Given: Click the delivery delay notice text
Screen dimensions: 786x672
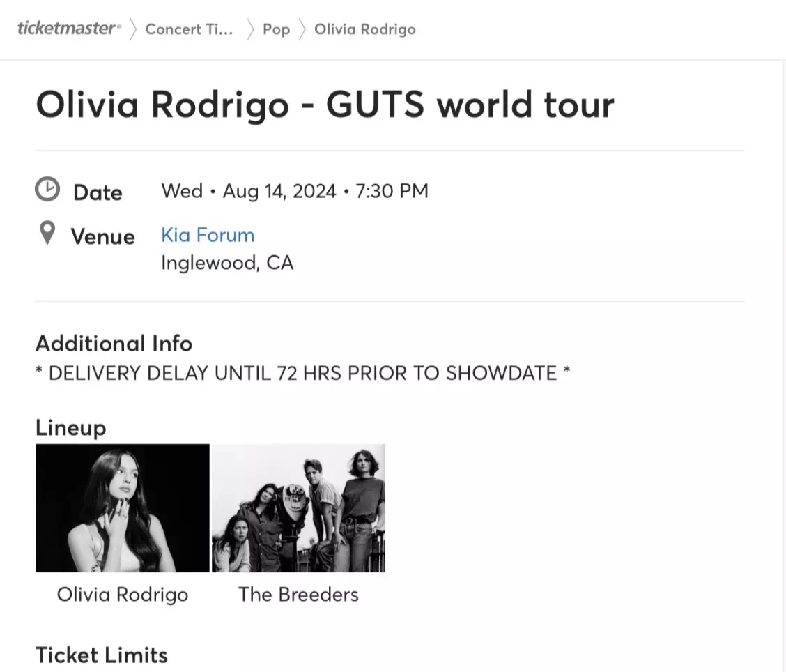Looking at the screenshot, I should (302, 373).
